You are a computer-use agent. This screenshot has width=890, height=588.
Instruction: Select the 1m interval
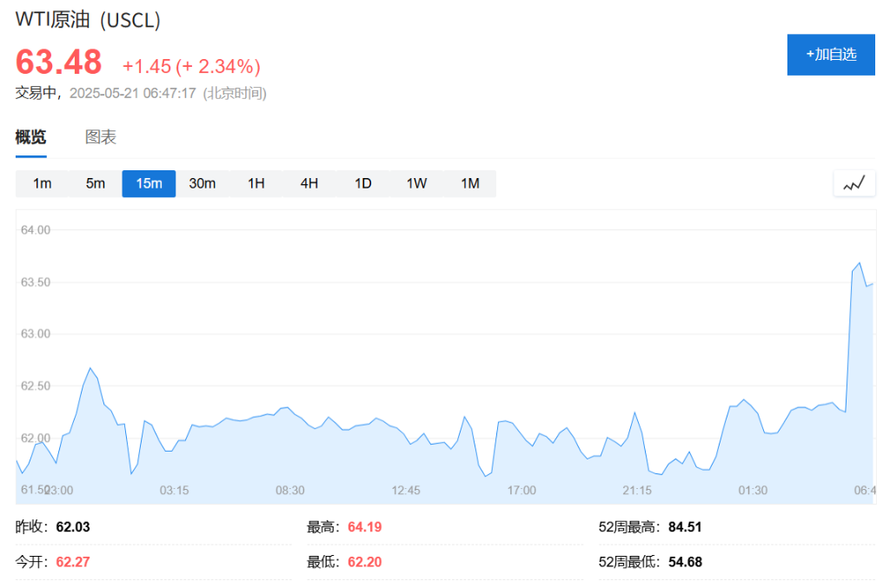[42, 184]
